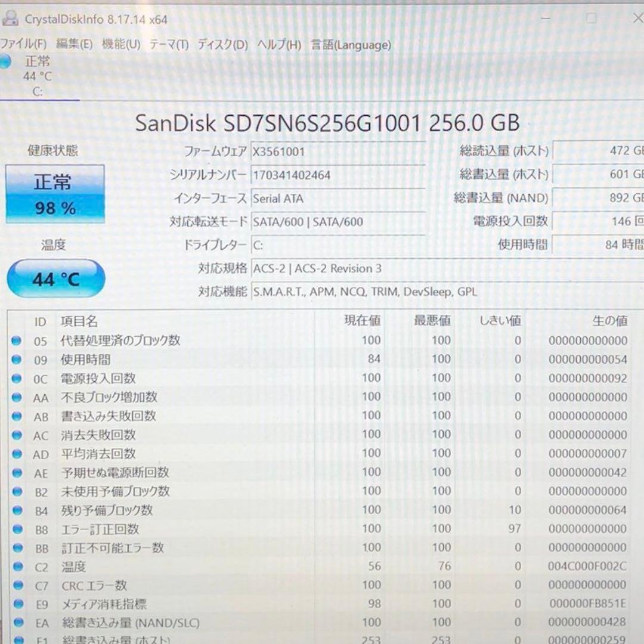Click the 総書込量 (NAND) value 892 GB
The image size is (644, 644).
[x=599, y=198]
